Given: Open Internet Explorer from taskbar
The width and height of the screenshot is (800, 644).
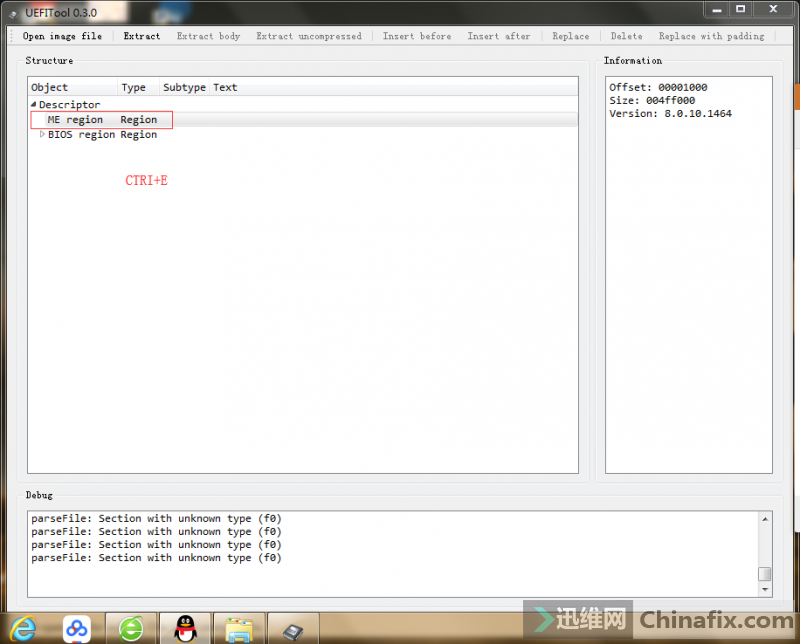Looking at the screenshot, I should coord(23,628).
